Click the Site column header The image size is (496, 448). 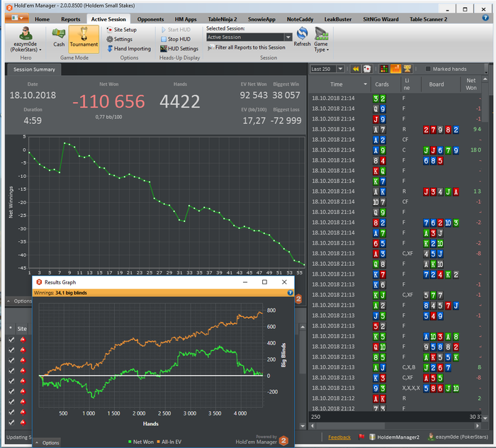22,329
